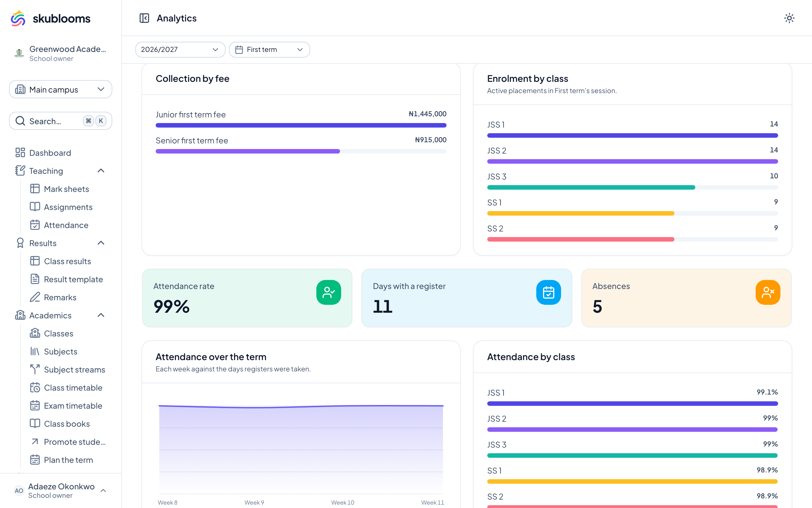Viewport: 812px width, 508px height.
Task: Click the ₦1,445,000 amount
Action: [427, 114]
